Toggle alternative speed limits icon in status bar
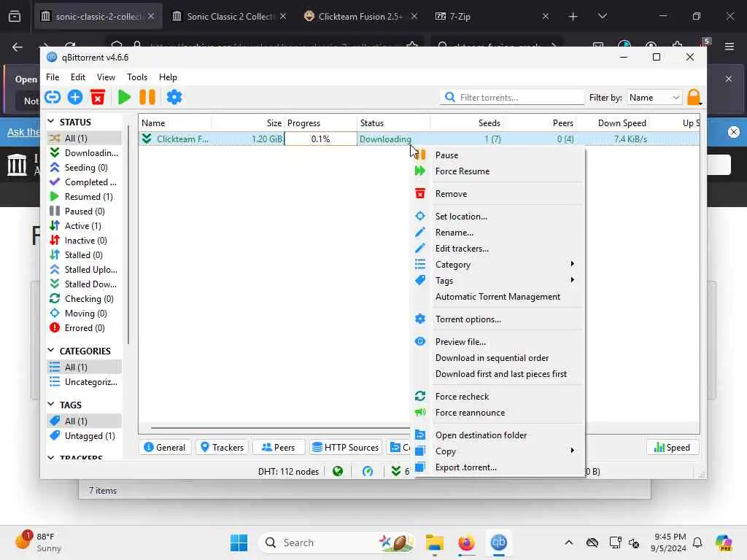Viewport: 747px width, 560px height. 368,472
